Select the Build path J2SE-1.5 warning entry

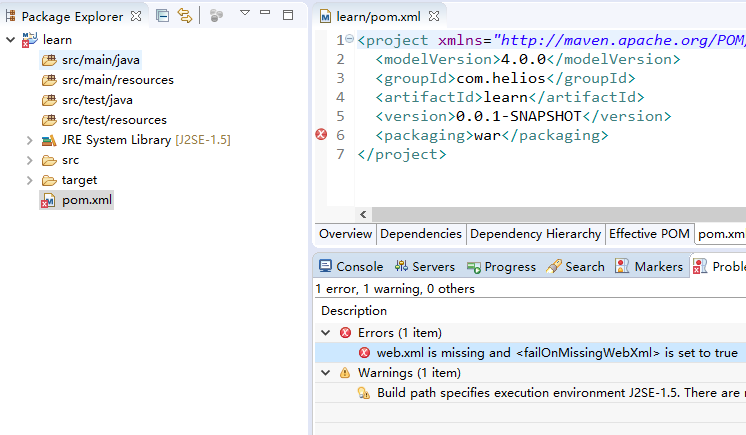530,393
